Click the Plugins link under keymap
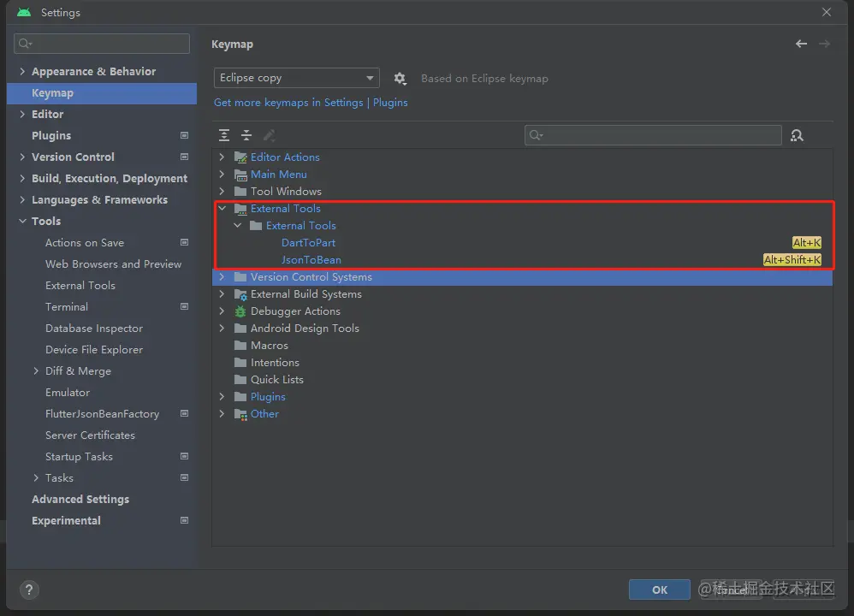854x616 pixels. (x=390, y=103)
